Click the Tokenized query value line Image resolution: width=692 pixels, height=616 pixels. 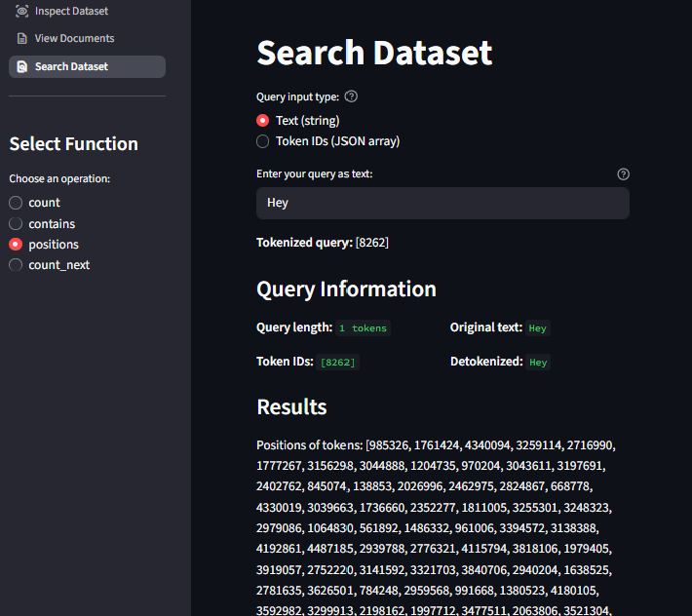(323, 243)
